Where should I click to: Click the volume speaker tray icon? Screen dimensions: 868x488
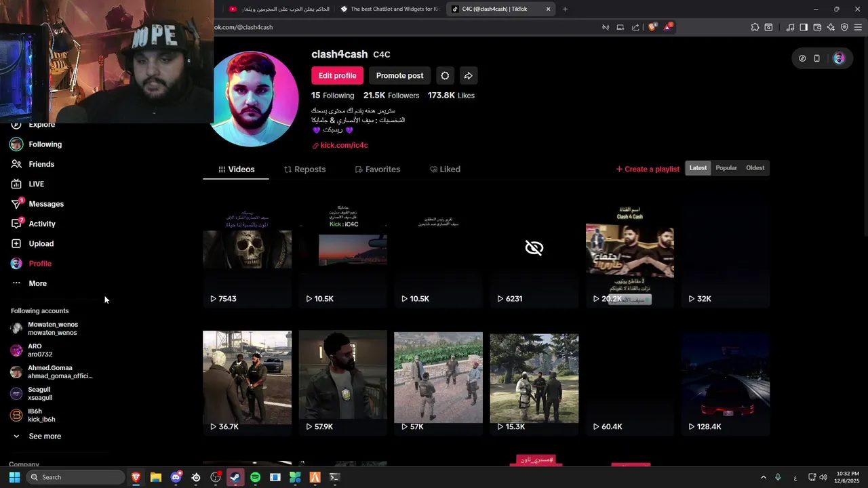pos(823,477)
